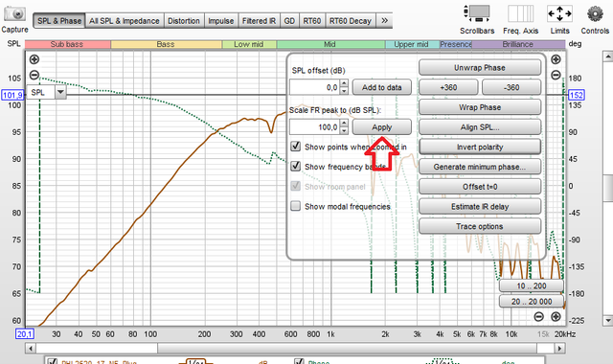Screen dimensions: 613x364
Task: Zoom in frequency axis at bottom right
Action: (x=556, y=317)
